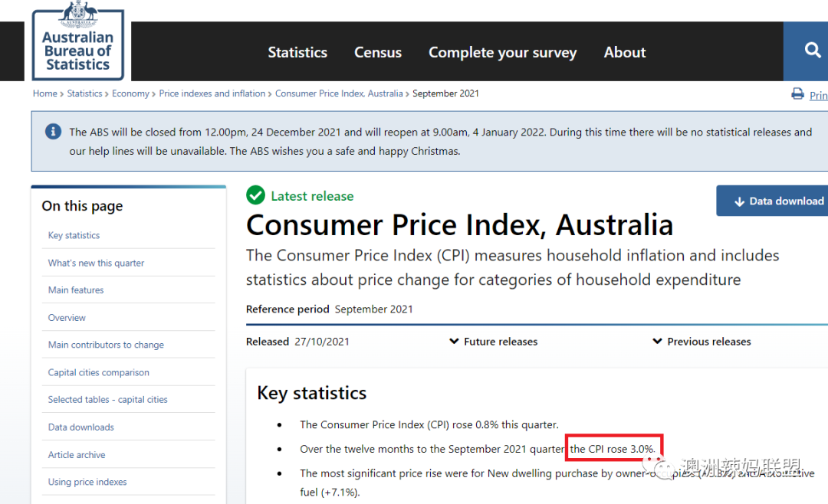The width and height of the screenshot is (828, 504).
Task: Click the info icon in closure notice
Action: tap(53, 132)
